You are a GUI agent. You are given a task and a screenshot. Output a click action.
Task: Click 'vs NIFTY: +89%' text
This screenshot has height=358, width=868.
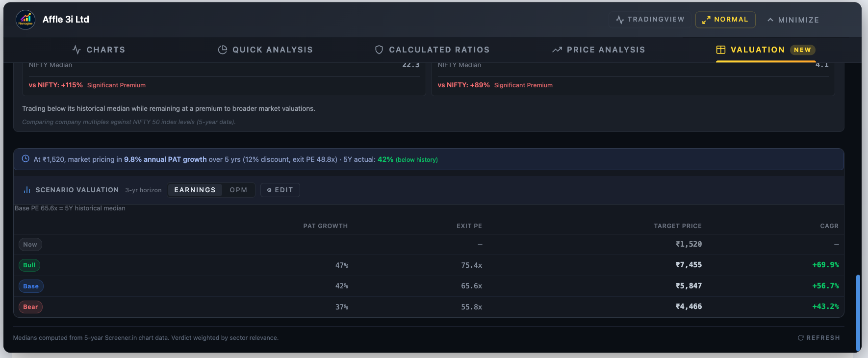463,85
